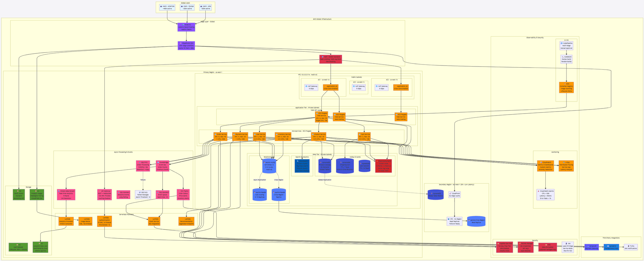
Task: Click the Cognito User Pool node
Action: point(504,247)
